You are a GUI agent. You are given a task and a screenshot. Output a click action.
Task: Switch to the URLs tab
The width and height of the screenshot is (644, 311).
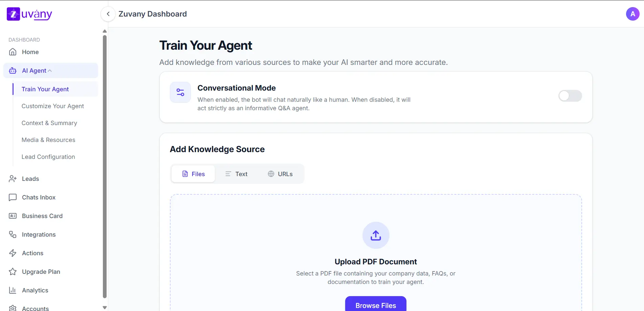point(280,174)
